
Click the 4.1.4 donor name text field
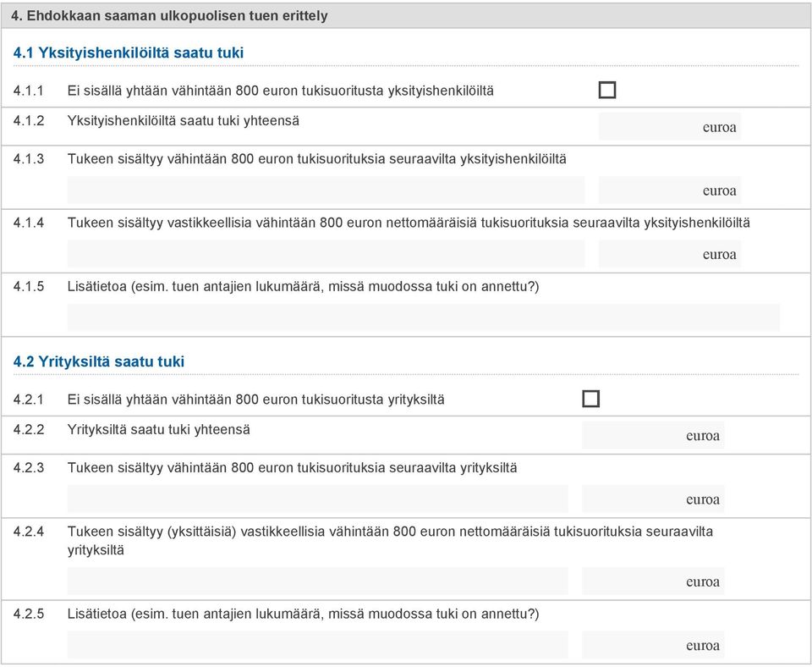pos(326,254)
